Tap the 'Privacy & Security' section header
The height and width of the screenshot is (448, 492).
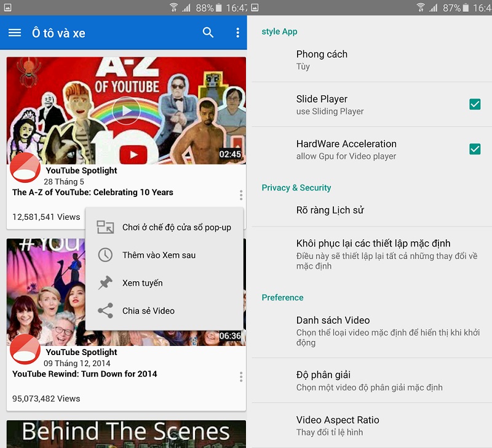296,188
